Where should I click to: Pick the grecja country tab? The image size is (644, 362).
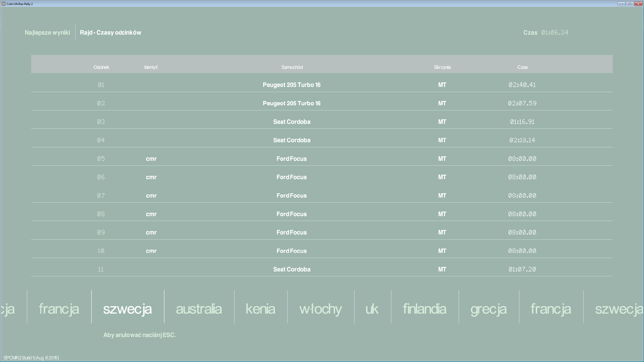[x=488, y=309]
